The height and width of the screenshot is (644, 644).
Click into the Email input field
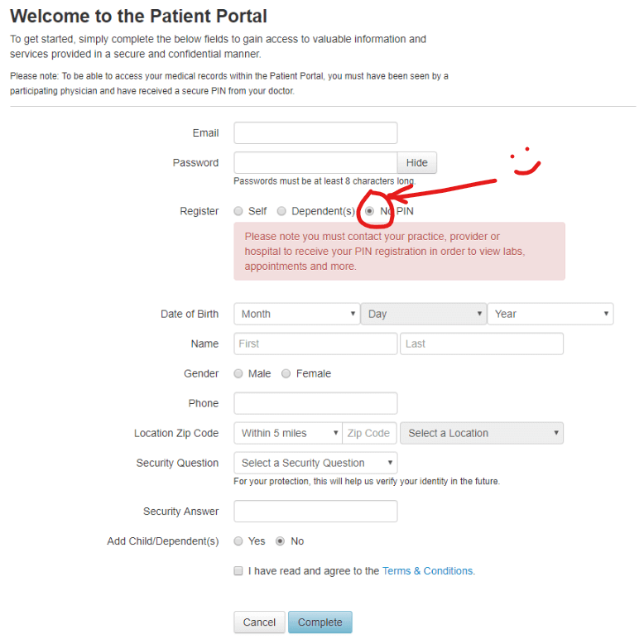pos(315,133)
